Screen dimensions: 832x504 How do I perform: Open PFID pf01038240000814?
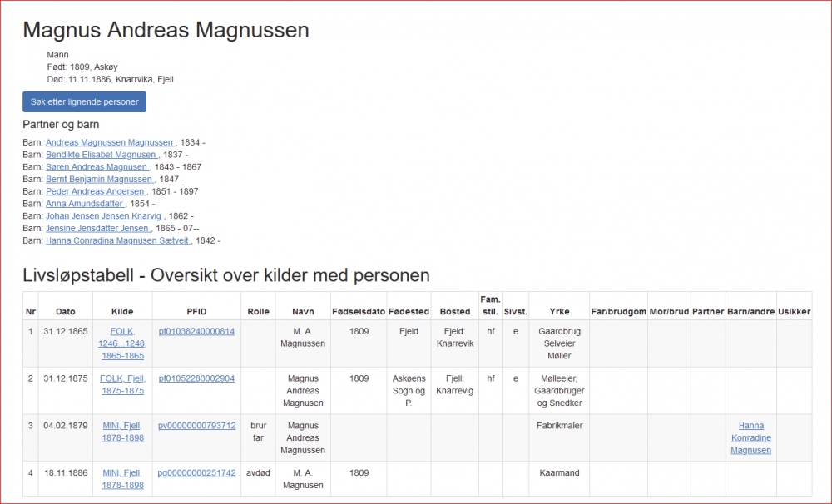coord(196,331)
